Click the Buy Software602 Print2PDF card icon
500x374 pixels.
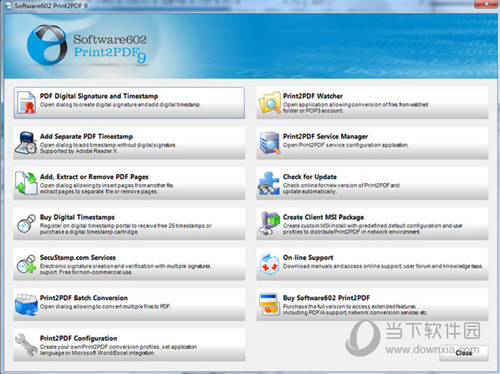pos(269,304)
